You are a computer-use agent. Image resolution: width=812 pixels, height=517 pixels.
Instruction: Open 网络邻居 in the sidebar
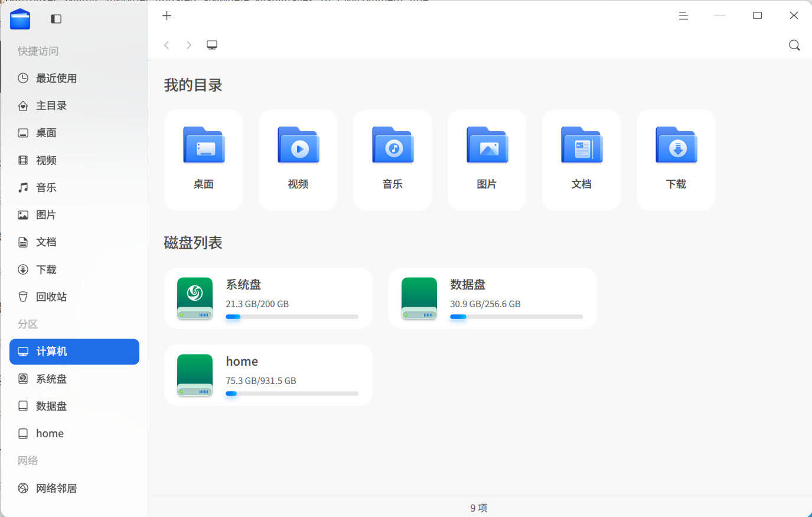[74, 488]
